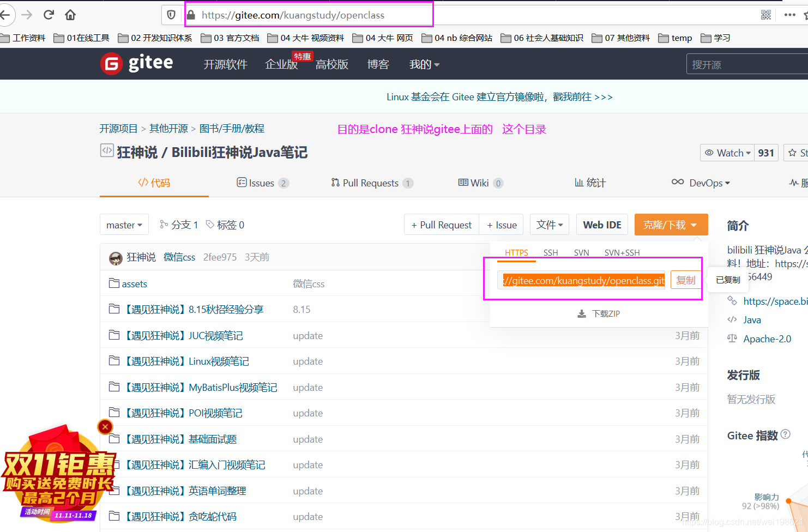The image size is (808, 532).
Task: Switch to the 代码 tab
Action: click(154, 183)
